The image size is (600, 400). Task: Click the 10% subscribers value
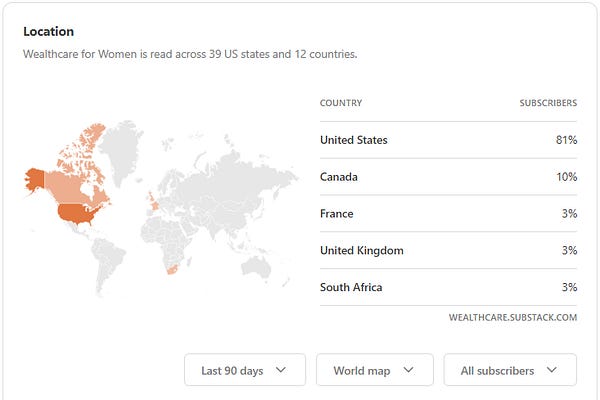(566, 177)
